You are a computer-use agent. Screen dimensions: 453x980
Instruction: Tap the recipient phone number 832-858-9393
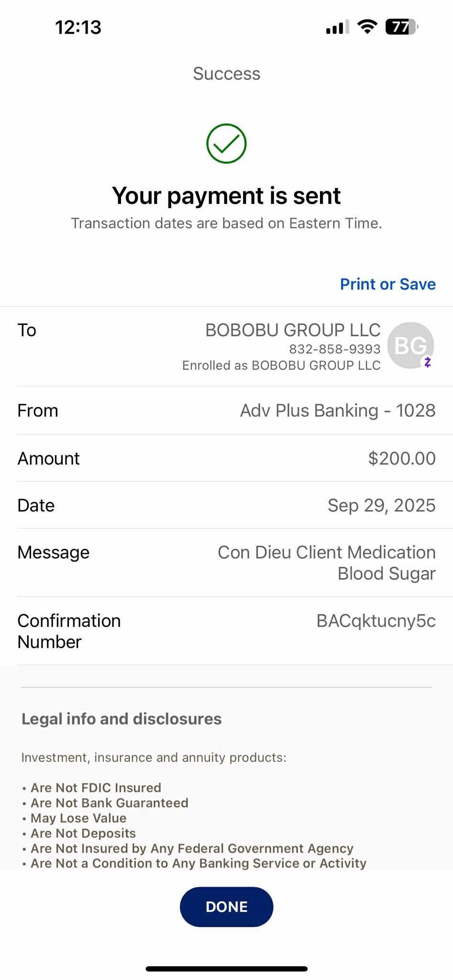click(334, 349)
